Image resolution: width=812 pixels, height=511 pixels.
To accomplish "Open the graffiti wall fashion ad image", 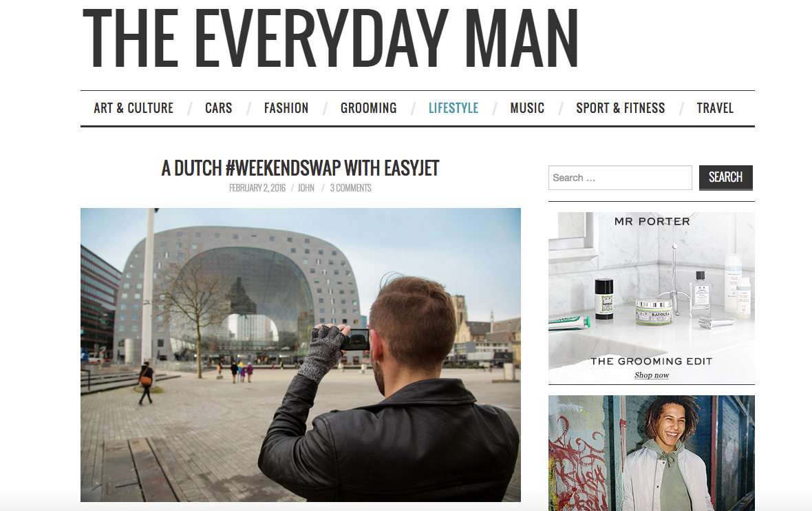I will click(x=652, y=453).
